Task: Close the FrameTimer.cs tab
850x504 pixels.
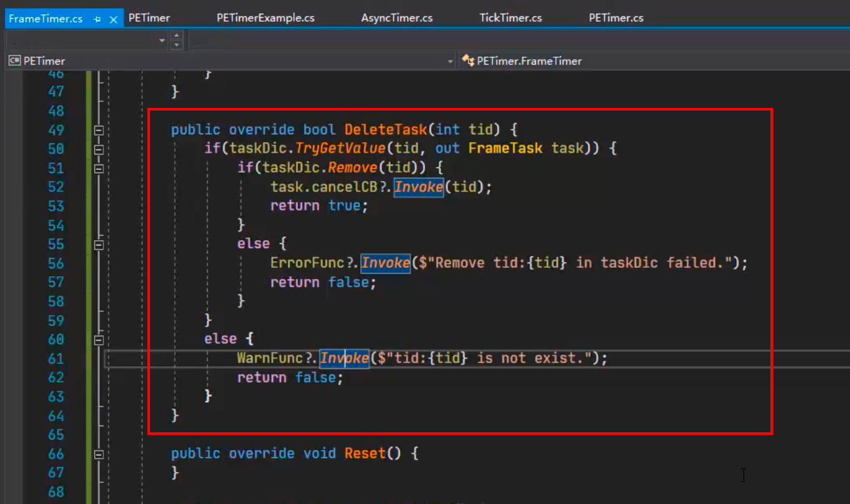Action: coord(113,19)
